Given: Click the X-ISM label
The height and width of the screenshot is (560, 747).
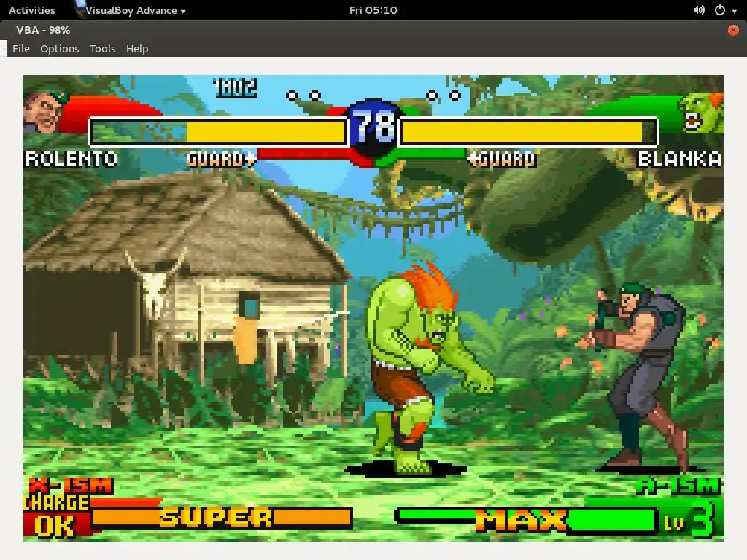Looking at the screenshot, I should (x=71, y=486).
